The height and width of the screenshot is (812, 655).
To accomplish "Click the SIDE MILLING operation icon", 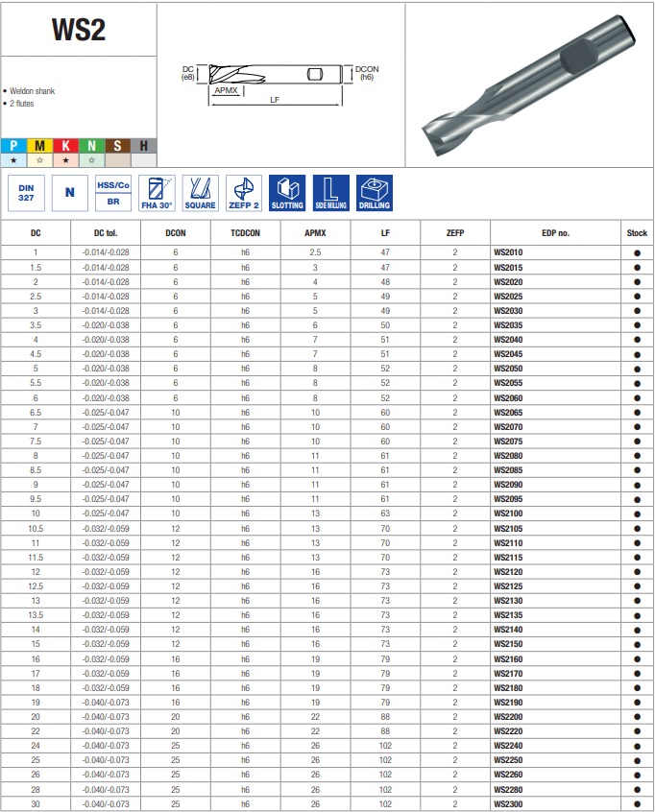I will tap(330, 193).
